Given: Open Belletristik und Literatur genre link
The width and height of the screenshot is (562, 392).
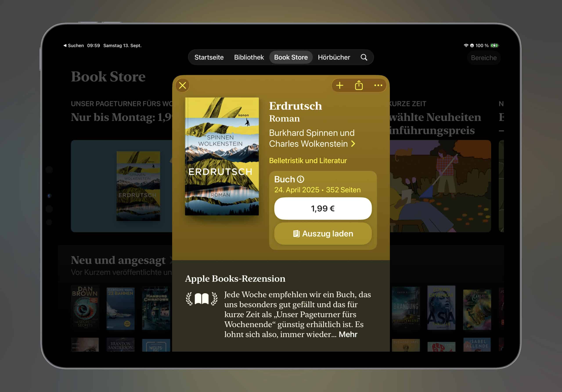Looking at the screenshot, I should pos(308,160).
